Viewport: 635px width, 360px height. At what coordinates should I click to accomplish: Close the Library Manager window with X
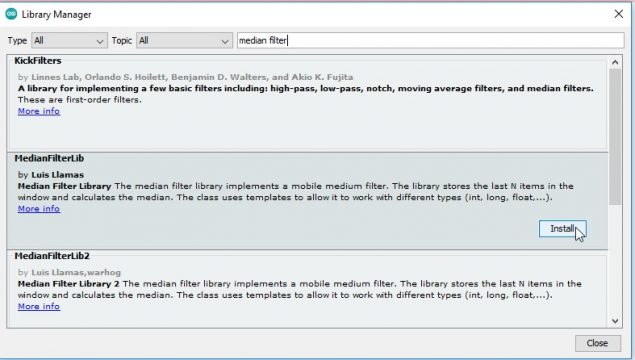(x=618, y=14)
